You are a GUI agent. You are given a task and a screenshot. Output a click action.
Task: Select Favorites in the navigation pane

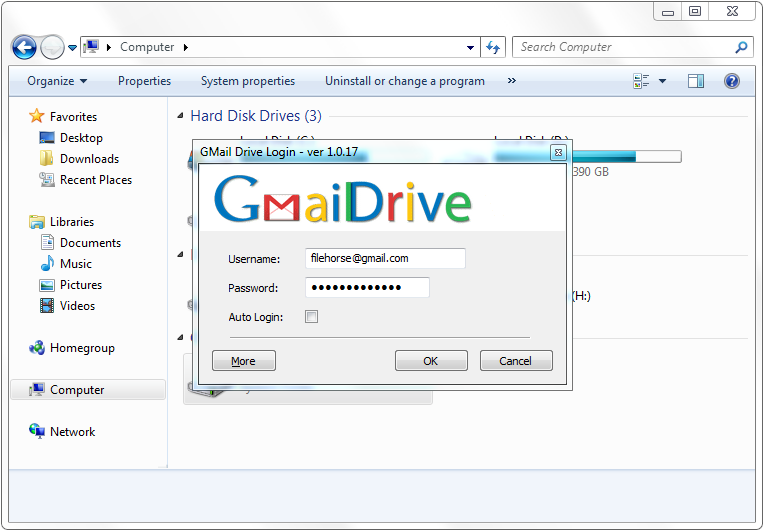pyautogui.click(x=73, y=117)
